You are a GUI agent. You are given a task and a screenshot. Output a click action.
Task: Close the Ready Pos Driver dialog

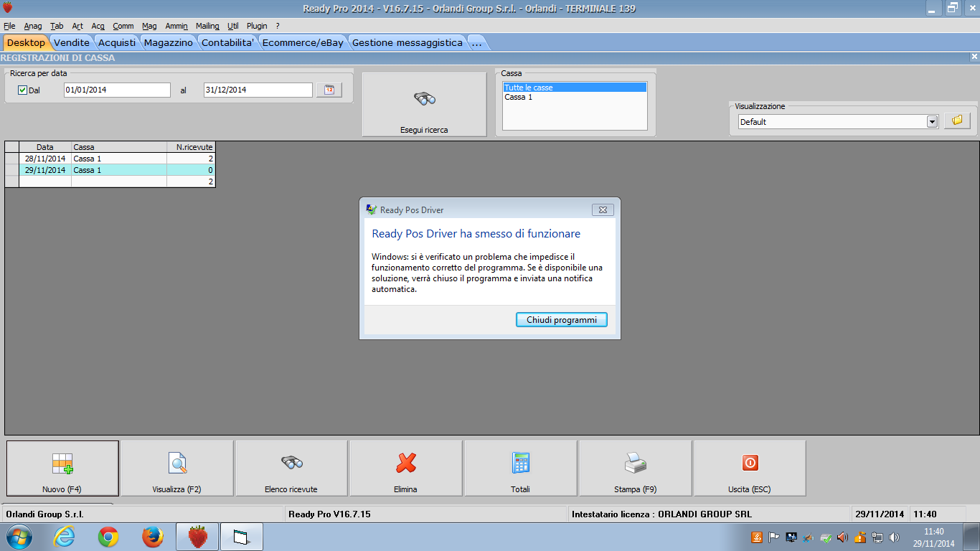[x=603, y=209]
